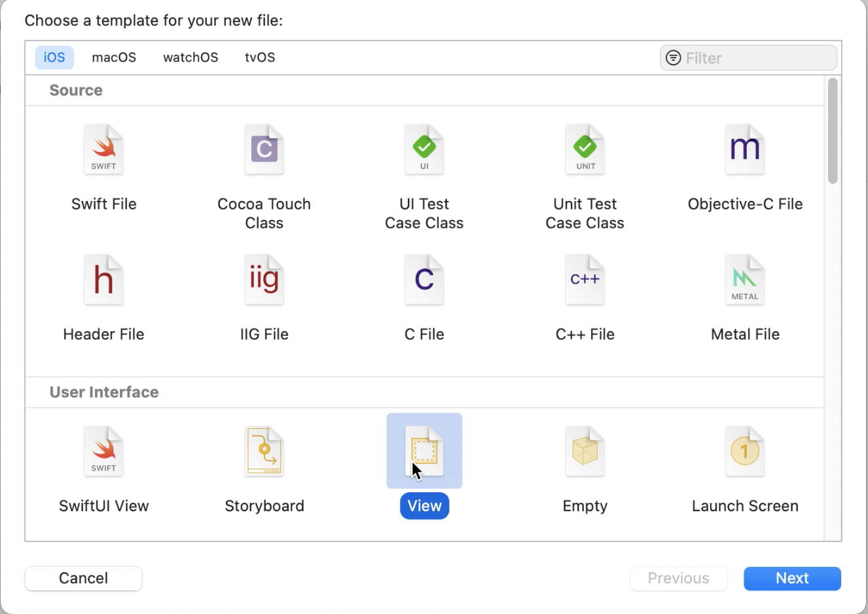Click the Previous button
Image resolution: width=868 pixels, height=614 pixels.
tap(678, 578)
